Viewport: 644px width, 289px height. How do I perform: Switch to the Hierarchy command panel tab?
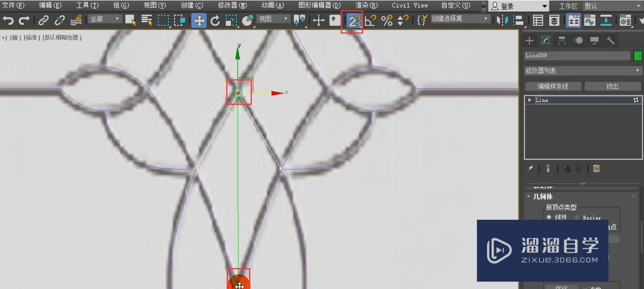pyautogui.click(x=562, y=40)
